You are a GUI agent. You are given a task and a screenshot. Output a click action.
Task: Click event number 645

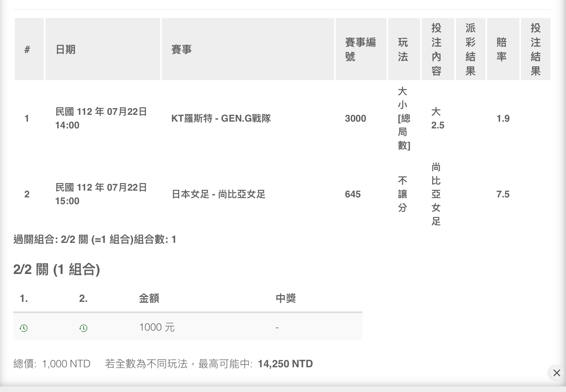click(x=353, y=194)
